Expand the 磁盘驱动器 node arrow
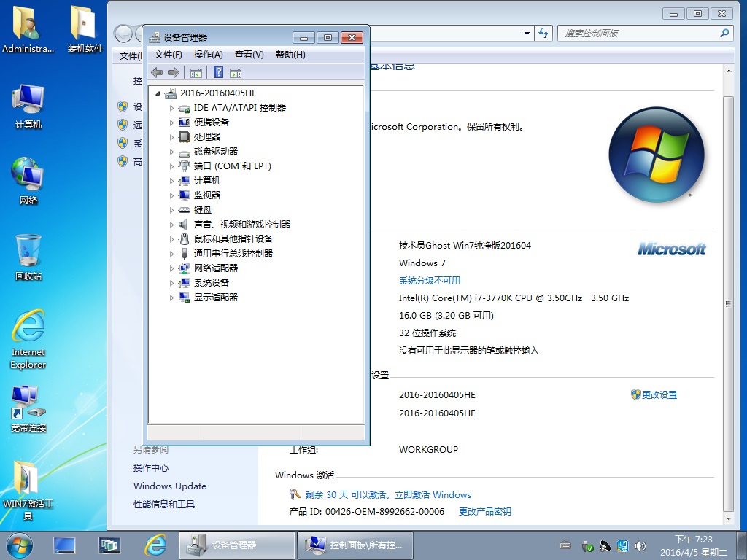Viewport: 747px width, 560px height. (x=172, y=152)
